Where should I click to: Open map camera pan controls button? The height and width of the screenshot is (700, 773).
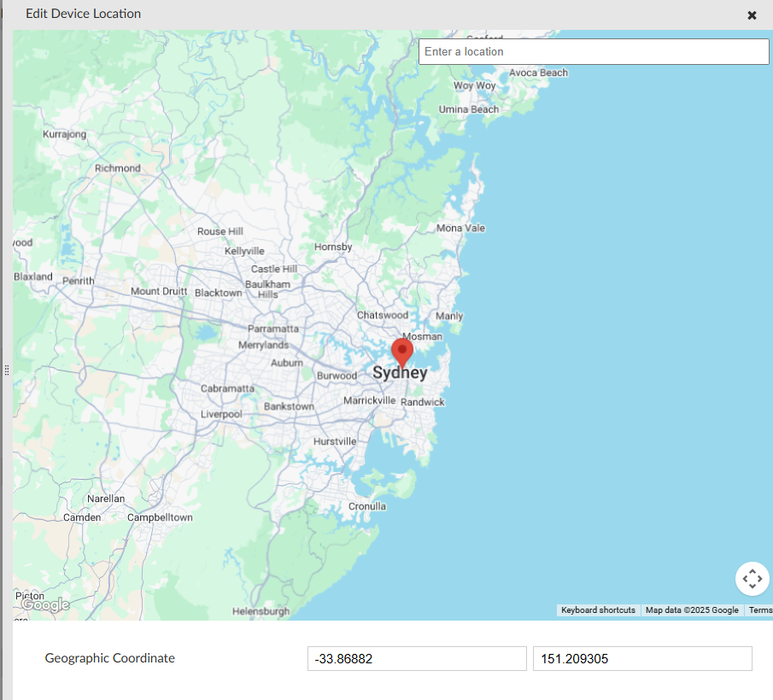(x=753, y=579)
